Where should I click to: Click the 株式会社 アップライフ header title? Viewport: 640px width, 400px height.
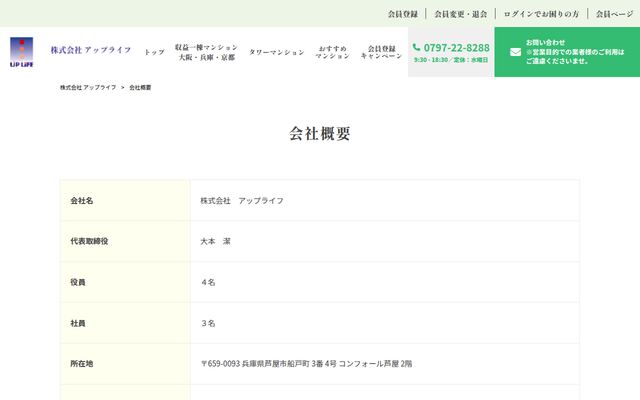click(91, 50)
